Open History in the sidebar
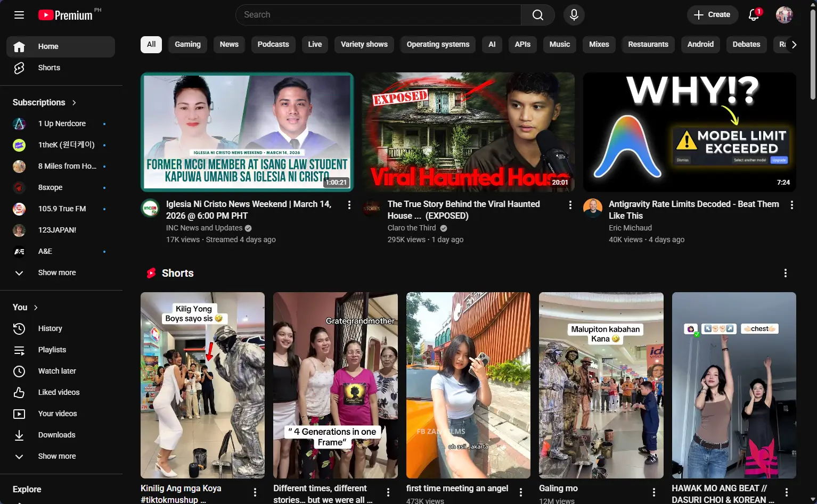This screenshot has height=504, width=817. (61, 328)
